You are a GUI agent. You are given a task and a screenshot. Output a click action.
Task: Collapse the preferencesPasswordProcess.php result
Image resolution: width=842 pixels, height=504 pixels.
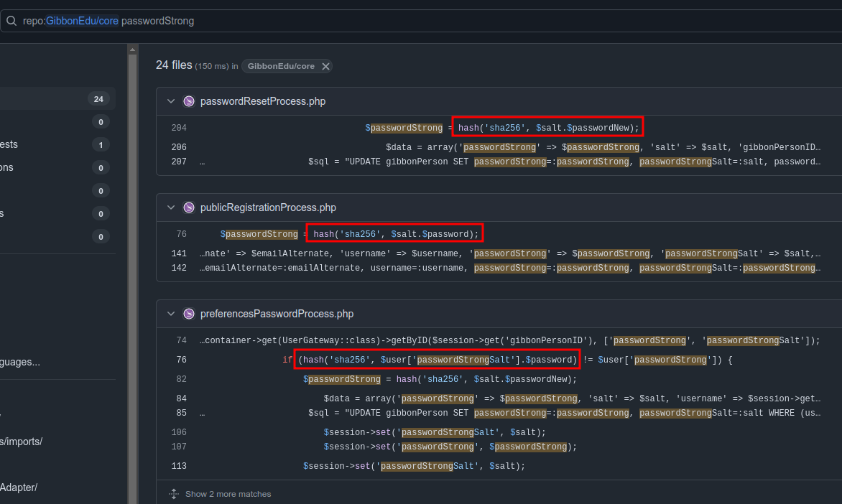point(171,314)
